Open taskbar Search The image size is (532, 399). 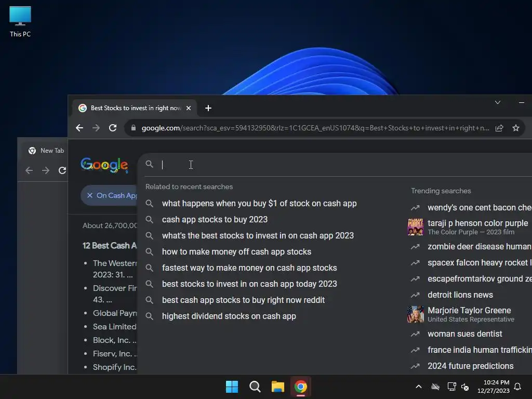(x=255, y=387)
